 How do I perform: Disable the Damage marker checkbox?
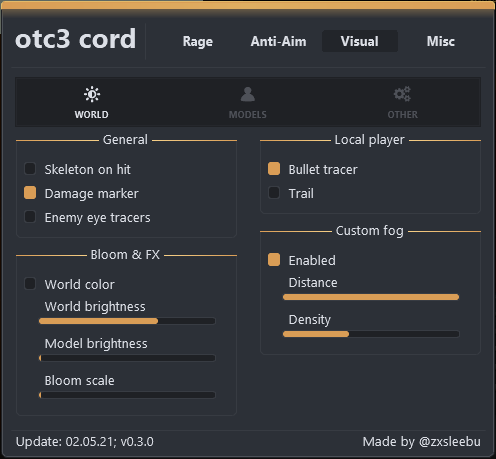point(30,193)
